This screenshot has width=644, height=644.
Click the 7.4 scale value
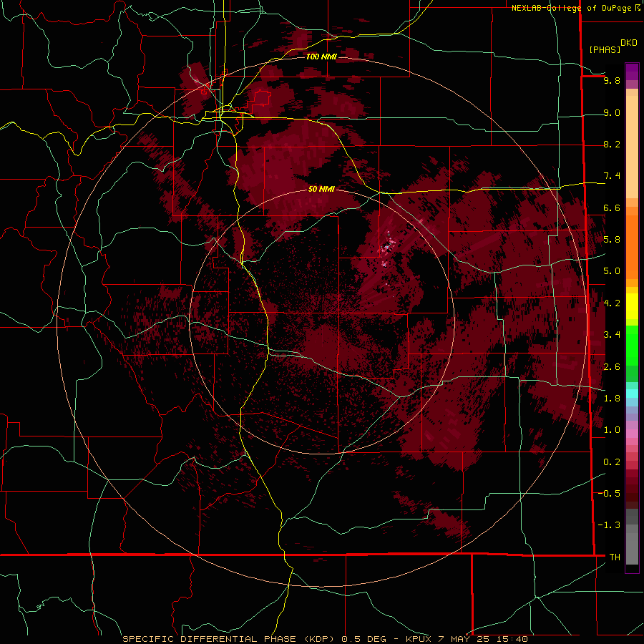(612, 176)
